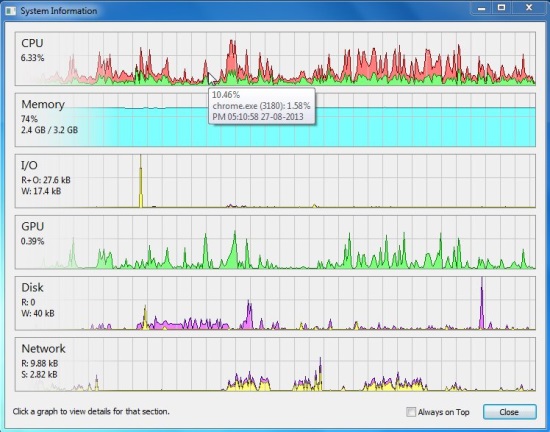View details of the GPU graph
This screenshot has width=550, height=432.
[275, 242]
